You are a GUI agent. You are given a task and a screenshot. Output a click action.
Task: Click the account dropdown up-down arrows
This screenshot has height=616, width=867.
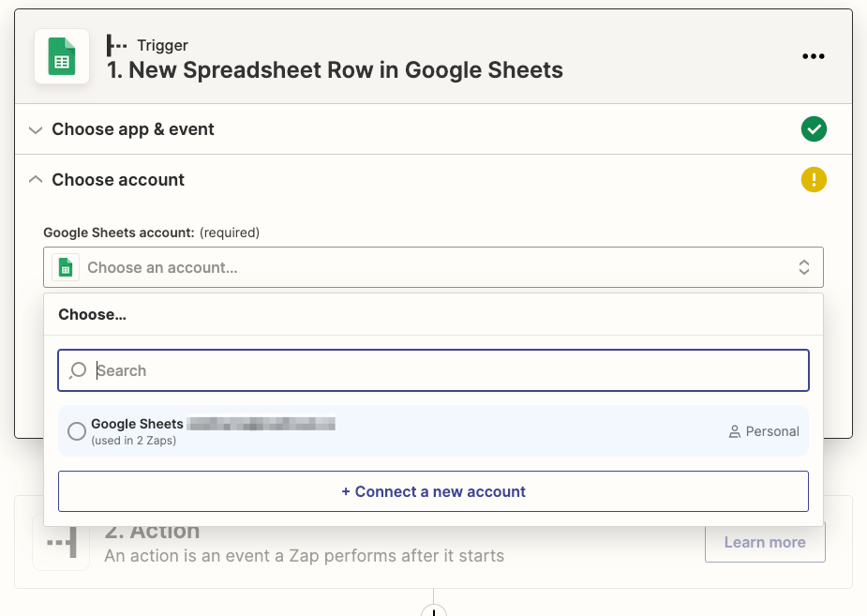(804, 267)
